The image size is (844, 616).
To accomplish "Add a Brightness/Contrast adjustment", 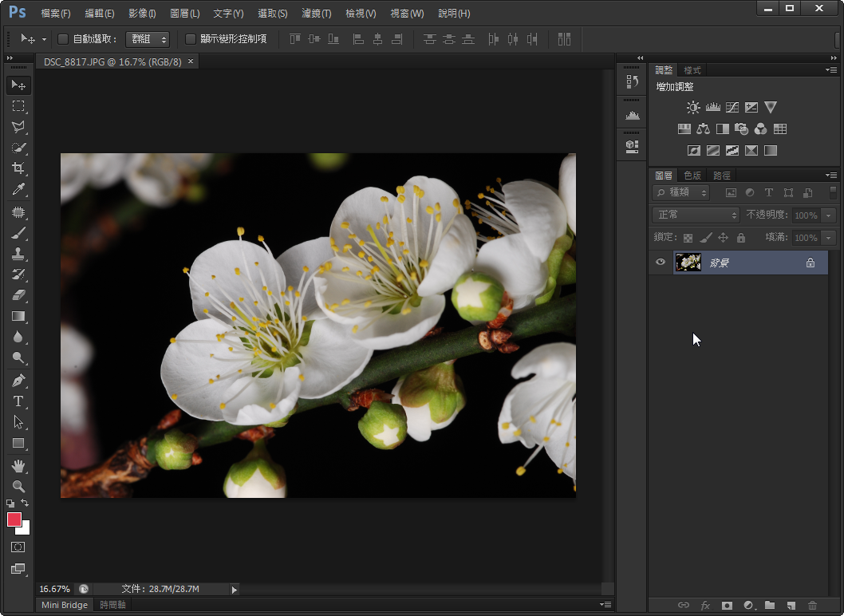I will coord(693,107).
